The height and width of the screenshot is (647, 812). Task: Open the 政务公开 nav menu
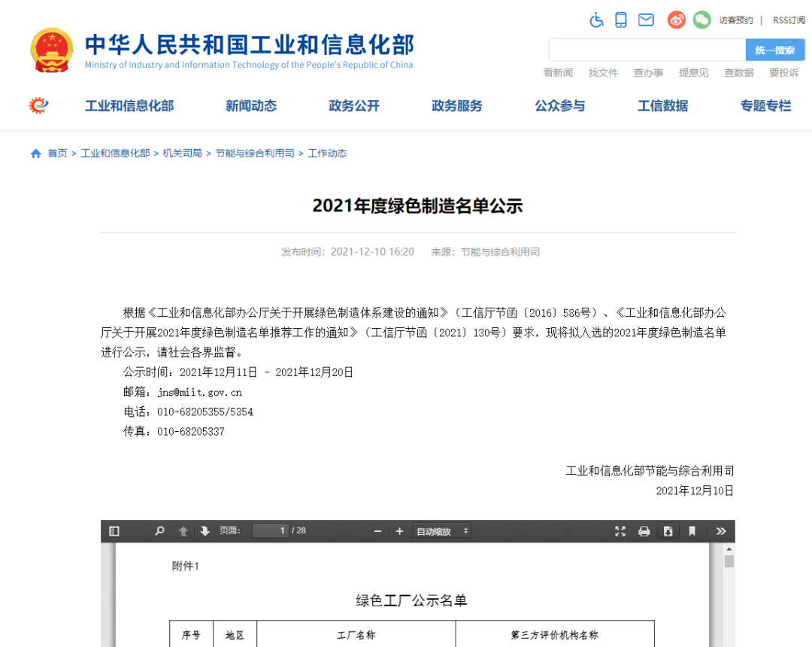coord(354,105)
